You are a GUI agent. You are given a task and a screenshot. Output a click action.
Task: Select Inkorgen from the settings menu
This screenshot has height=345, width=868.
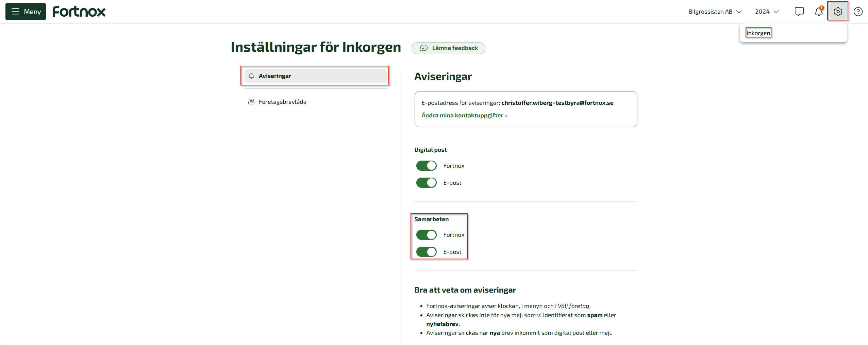click(758, 32)
